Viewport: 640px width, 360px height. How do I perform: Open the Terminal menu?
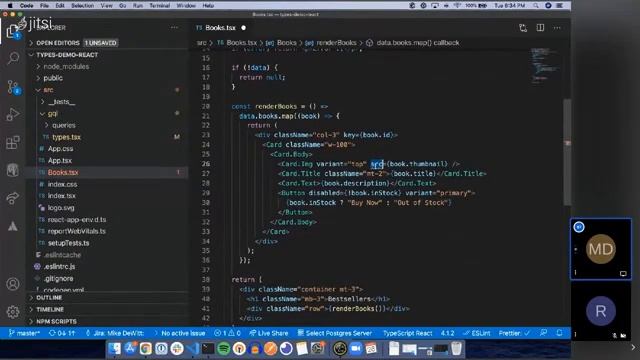click(x=160, y=6)
